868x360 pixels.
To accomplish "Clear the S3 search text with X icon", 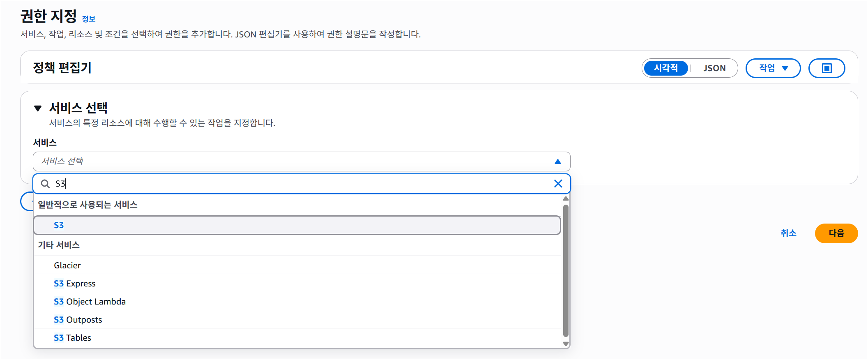I will tap(558, 184).
